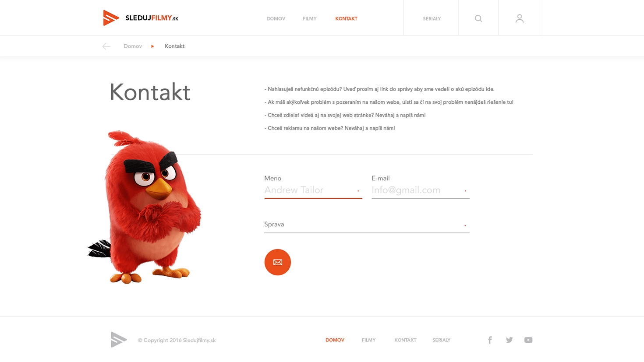
Task: Open the search magnifier icon
Action: pos(478,18)
